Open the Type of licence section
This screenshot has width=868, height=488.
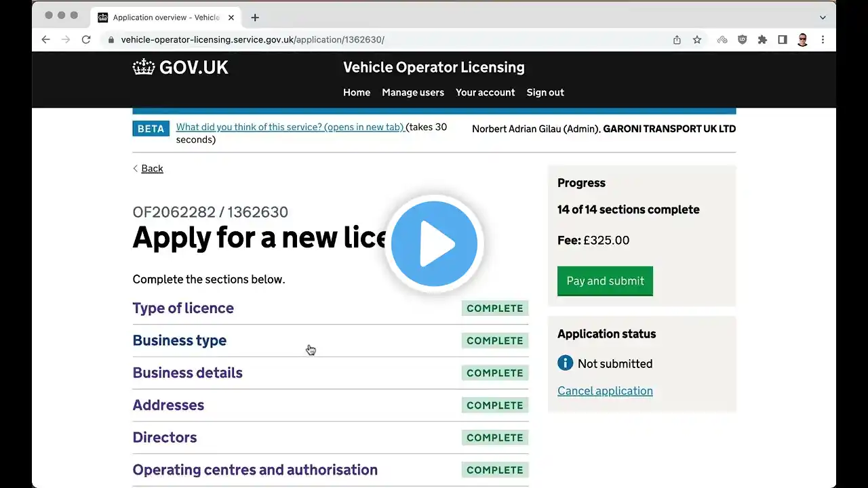(183, 308)
